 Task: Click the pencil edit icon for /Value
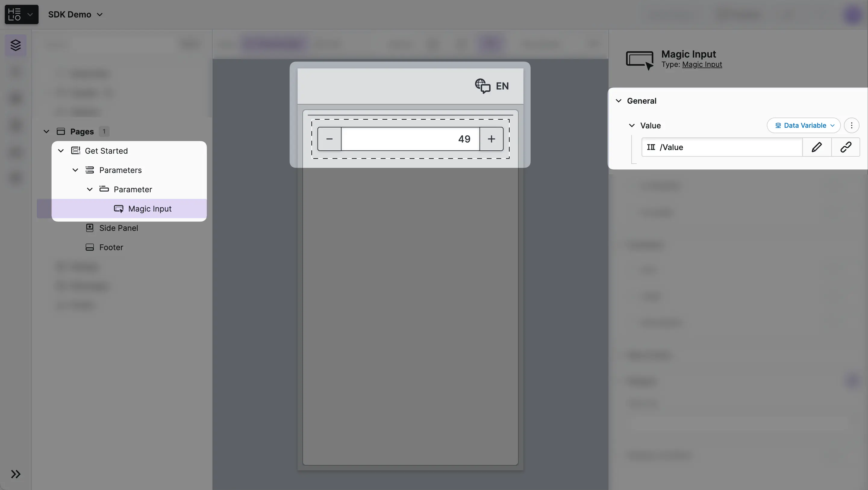pos(817,147)
